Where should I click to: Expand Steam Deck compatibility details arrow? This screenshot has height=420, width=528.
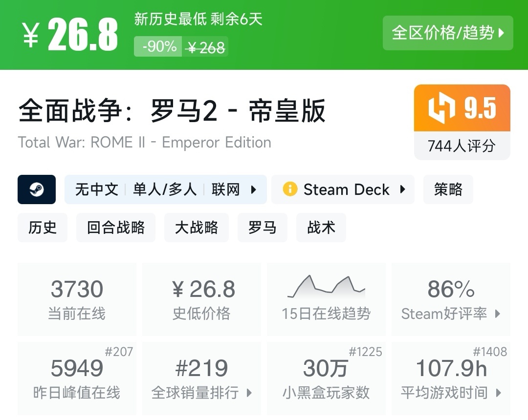click(403, 189)
